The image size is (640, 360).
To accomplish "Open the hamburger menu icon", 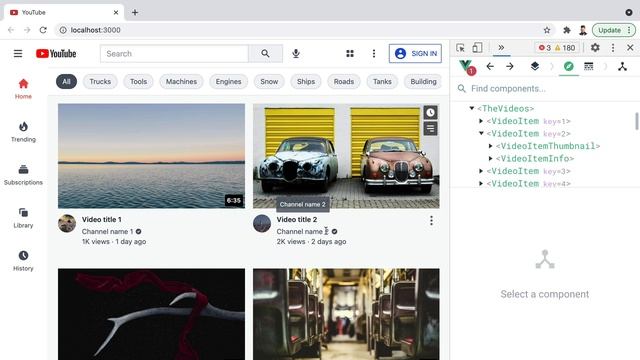I will (18, 53).
